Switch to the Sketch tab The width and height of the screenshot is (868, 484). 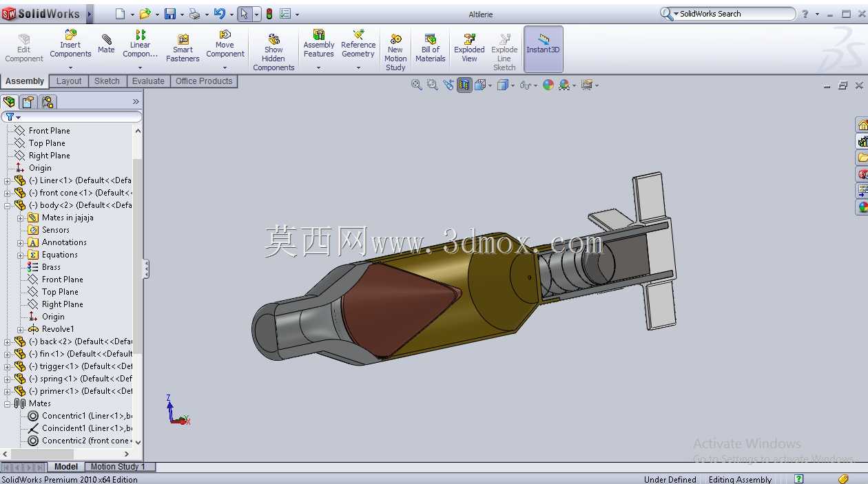(x=107, y=81)
